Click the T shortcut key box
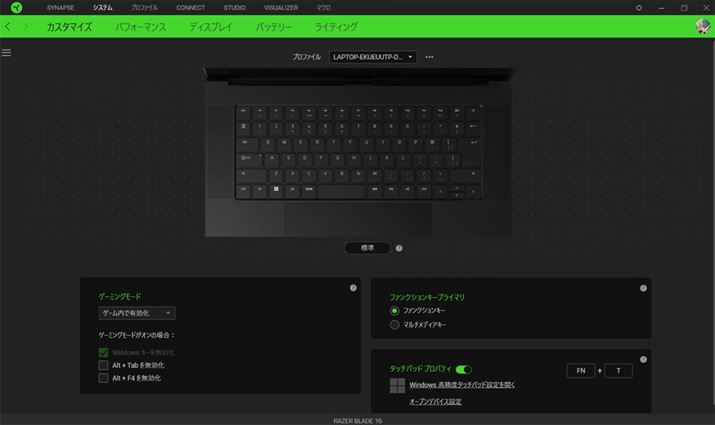The image size is (715, 425). point(618,371)
